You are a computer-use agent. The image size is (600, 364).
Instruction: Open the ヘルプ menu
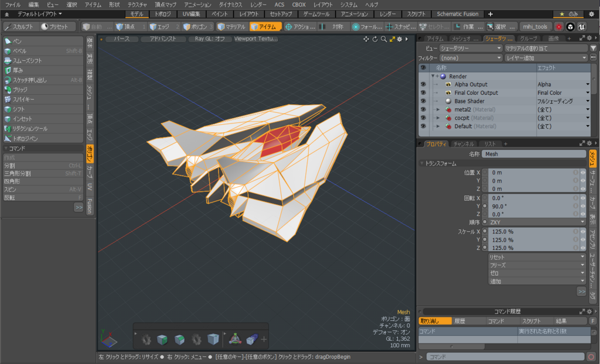pos(371,5)
